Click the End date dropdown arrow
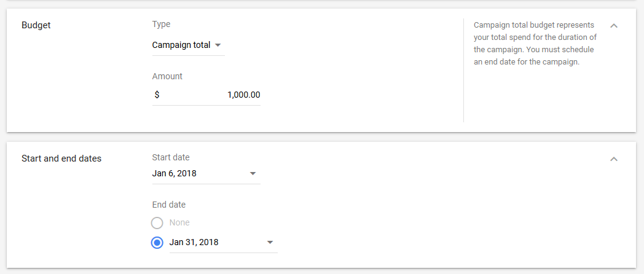This screenshot has height=274, width=644. click(270, 243)
